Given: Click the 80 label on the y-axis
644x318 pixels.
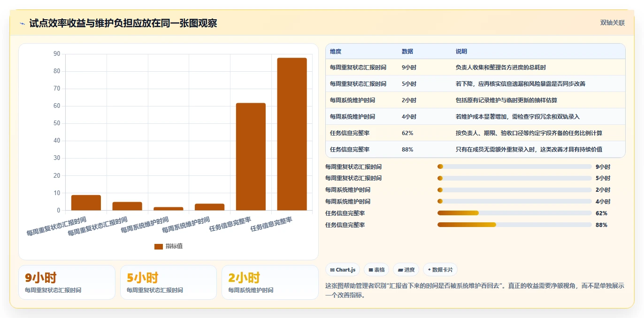Looking at the screenshot, I should click(x=57, y=71).
